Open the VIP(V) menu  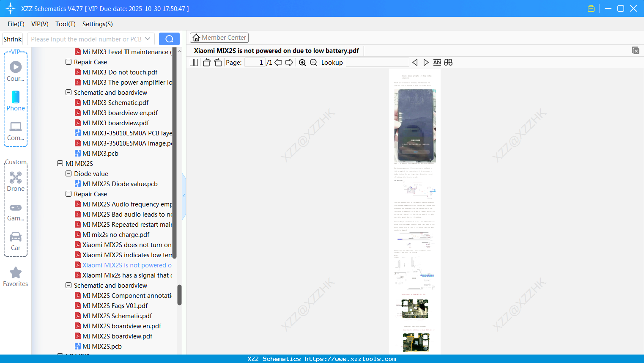point(40,24)
